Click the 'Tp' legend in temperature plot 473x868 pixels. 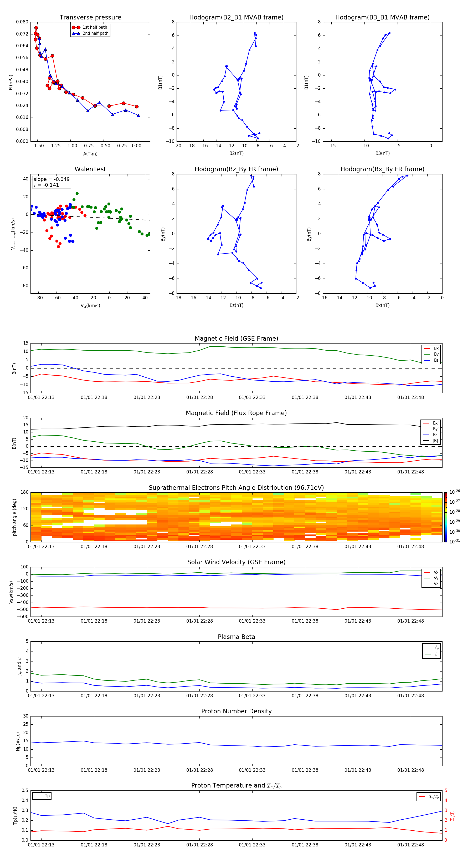(x=42, y=796)
